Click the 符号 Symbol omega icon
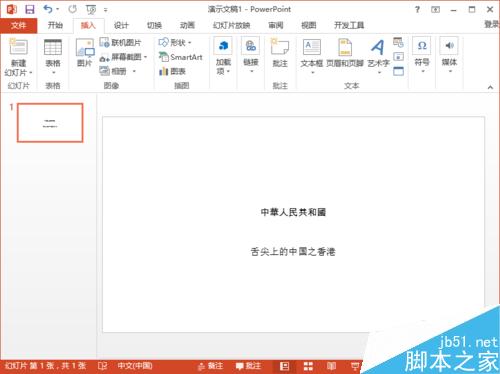500x374 pixels. click(422, 46)
